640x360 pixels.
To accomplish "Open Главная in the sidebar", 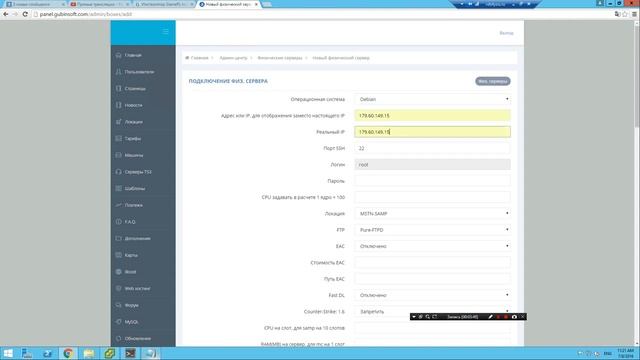I will (x=143, y=55).
